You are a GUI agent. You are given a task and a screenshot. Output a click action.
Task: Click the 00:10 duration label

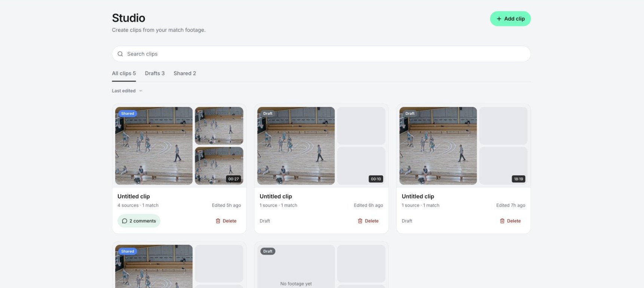coord(376,179)
